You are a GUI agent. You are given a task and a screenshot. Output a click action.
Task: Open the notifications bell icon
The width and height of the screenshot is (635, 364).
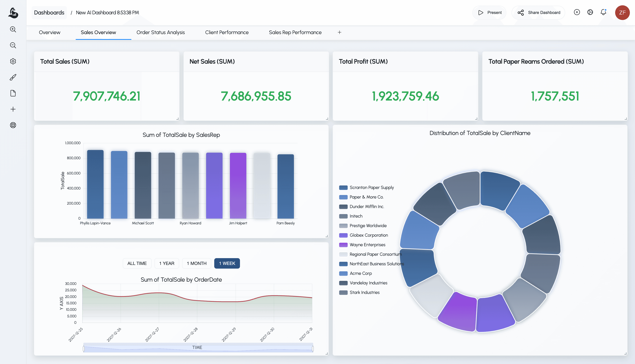[603, 12]
